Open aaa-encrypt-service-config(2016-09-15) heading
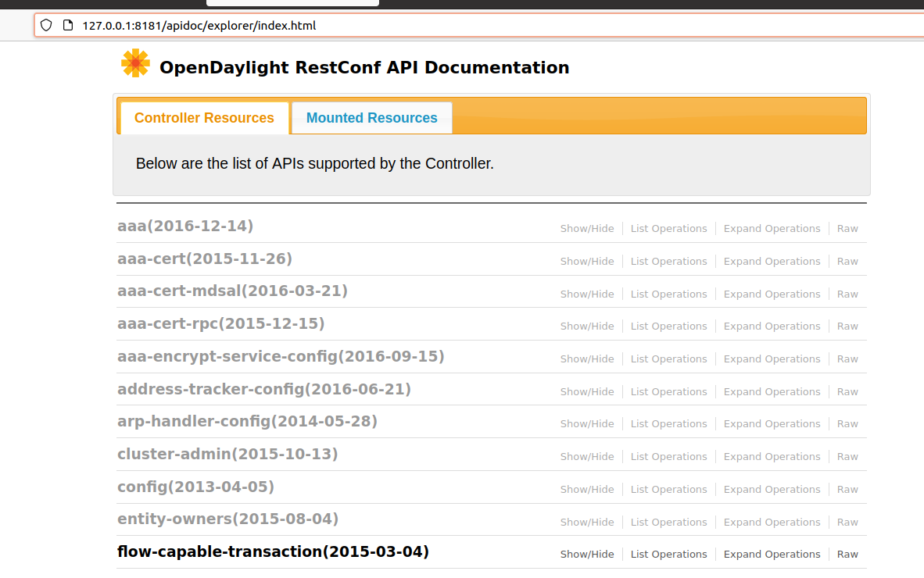Viewport: 924px width, 578px height. tap(281, 357)
